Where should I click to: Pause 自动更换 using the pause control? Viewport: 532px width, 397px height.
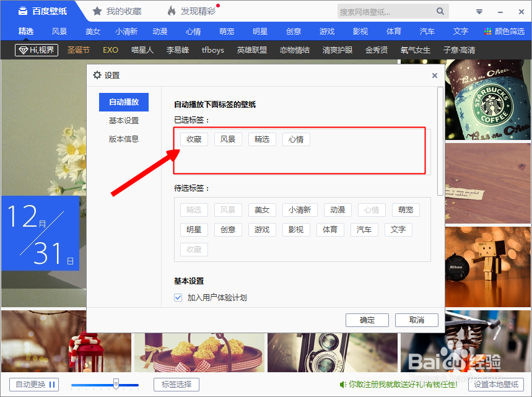tap(51, 384)
